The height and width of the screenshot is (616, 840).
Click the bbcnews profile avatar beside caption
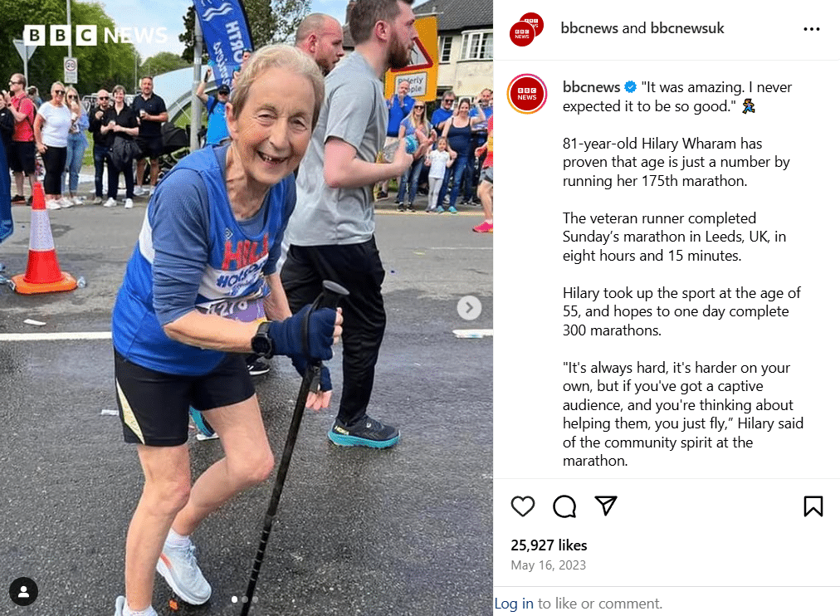coord(526,95)
